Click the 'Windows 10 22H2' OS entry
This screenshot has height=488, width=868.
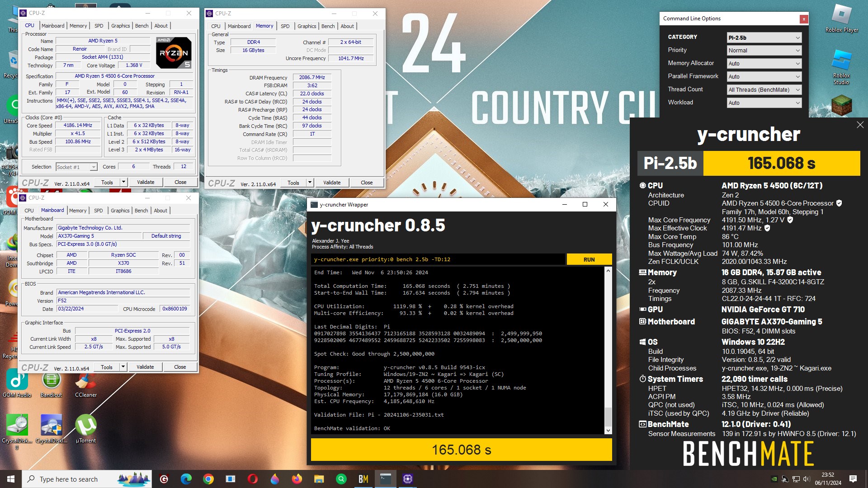[753, 342]
